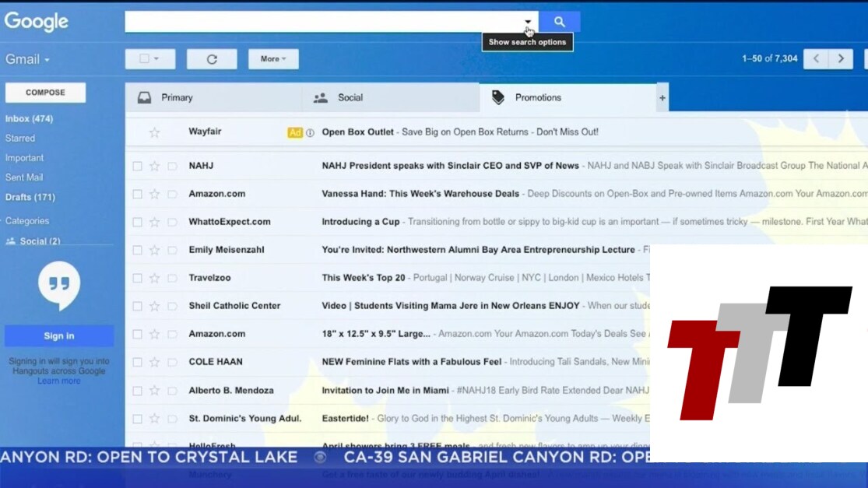868x488 pixels.
Task: Click the blue search magnifier button
Action: [x=559, y=22]
